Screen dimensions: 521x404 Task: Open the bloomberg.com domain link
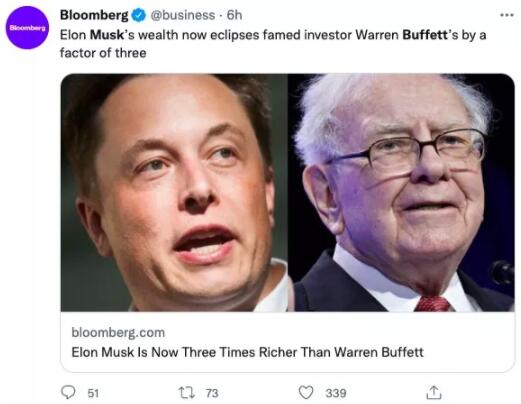point(118,332)
